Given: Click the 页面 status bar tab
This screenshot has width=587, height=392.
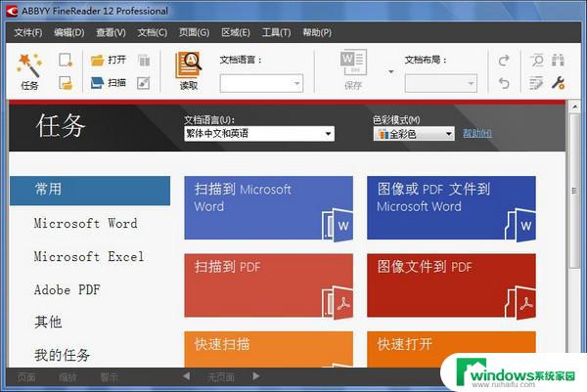Looking at the screenshot, I should pyautogui.click(x=26, y=377).
